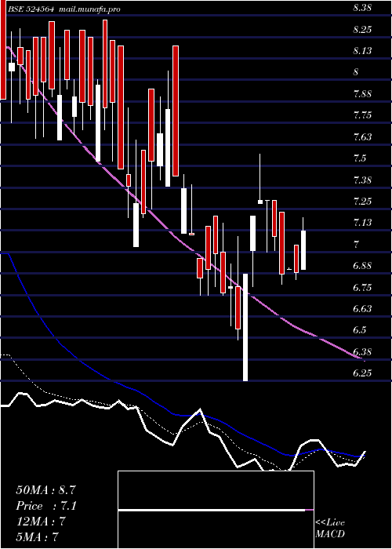Select the 7 price axis label
392x549 pixels.
click(356, 245)
